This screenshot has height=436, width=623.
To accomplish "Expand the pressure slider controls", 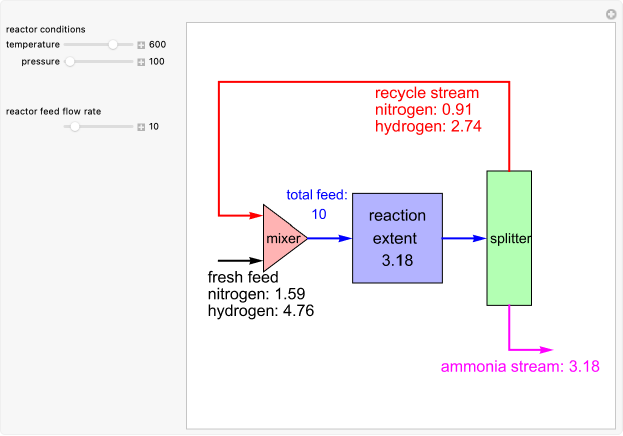I will 141,62.
